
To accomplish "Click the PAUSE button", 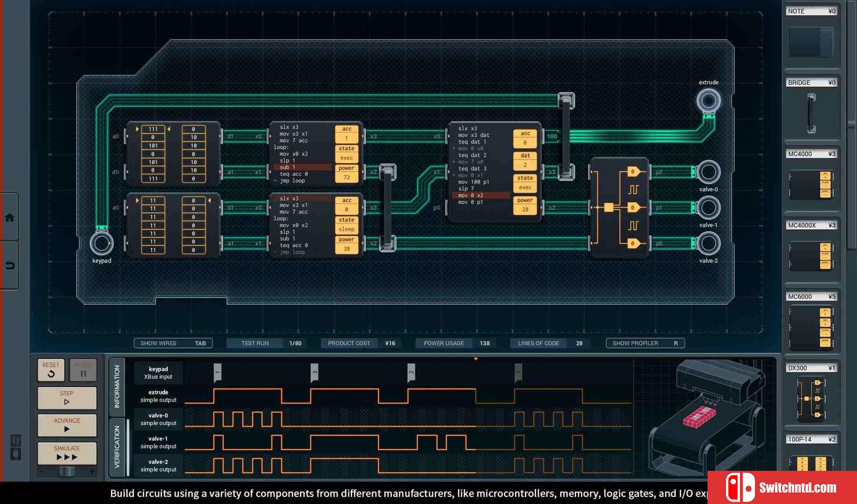I will [83, 370].
